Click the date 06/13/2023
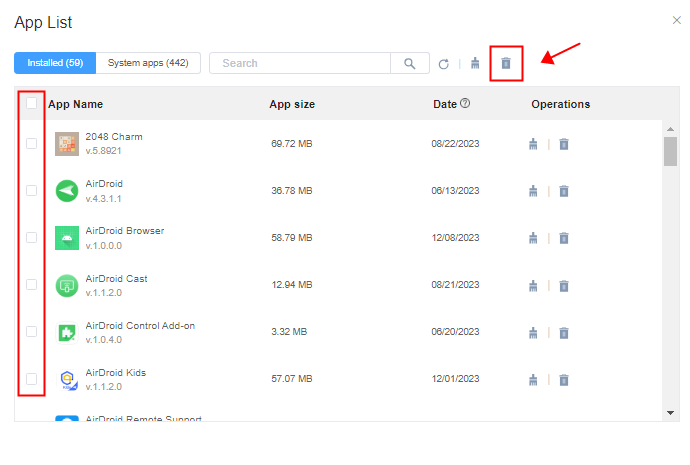Viewport: 690px width, 465px height. (x=455, y=191)
